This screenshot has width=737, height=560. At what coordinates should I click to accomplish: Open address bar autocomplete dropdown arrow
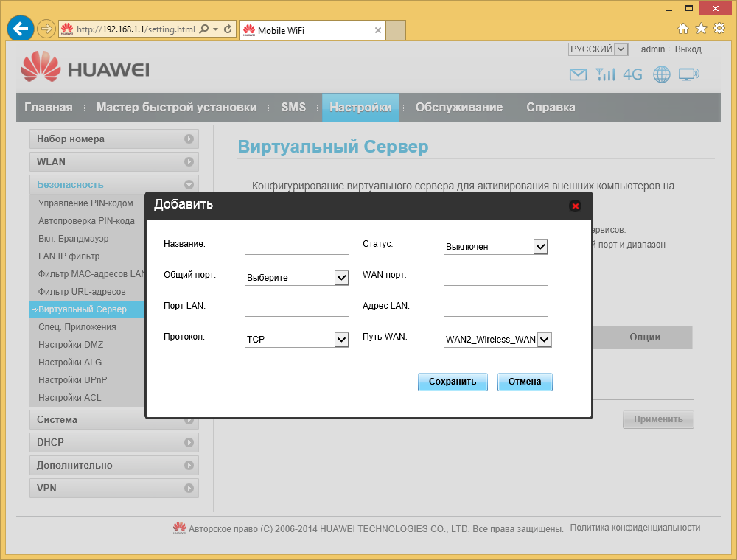coord(216,29)
